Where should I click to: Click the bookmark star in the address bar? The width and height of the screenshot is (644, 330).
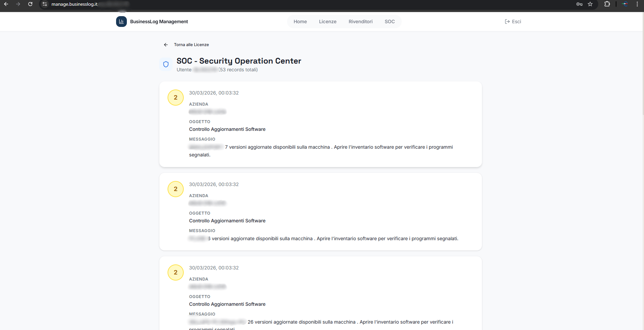pyautogui.click(x=591, y=4)
